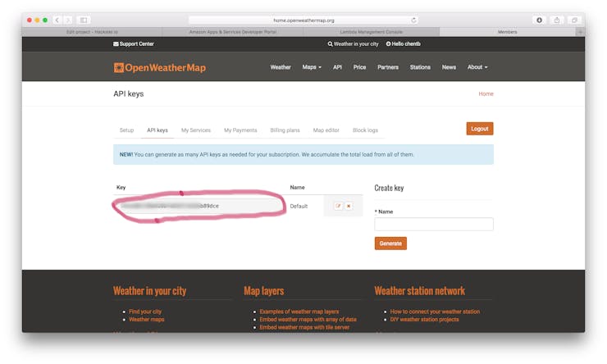Open Embed weather maps with tile server link
Viewport: 607px width, 364px height.
(x=304, y=327)
